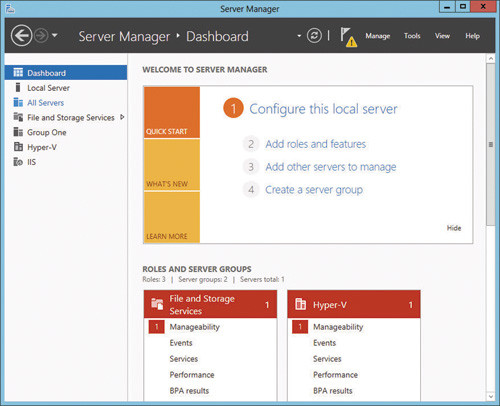The image size is (500, 406).
Task: Select the QUICK START tile
Action: [x=172, y=112]
